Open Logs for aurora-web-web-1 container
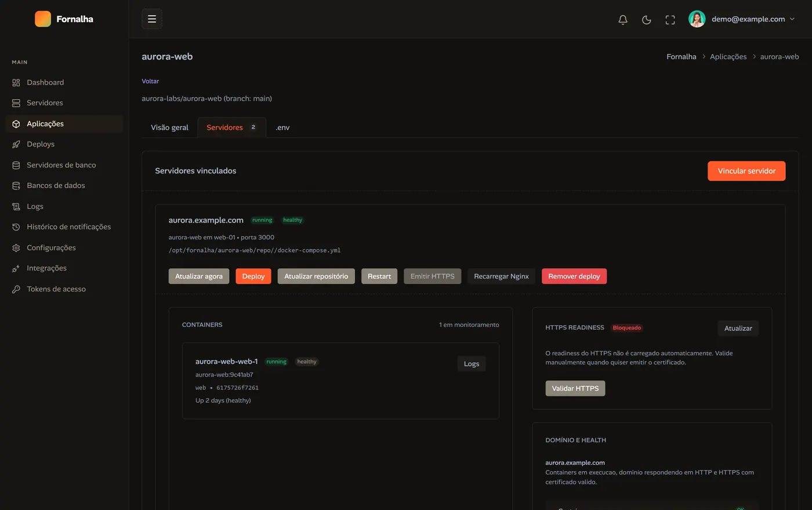The width and height of the screenshot is (812, 510). (472, 364)
